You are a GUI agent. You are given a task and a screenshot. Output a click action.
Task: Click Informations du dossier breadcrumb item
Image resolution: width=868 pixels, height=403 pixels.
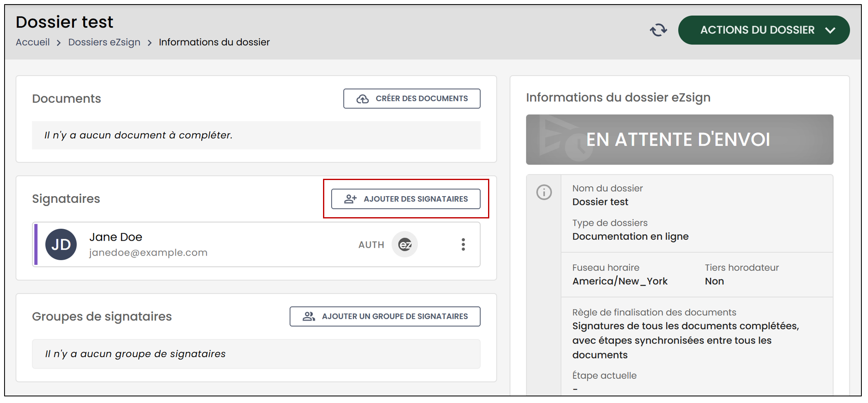(x=214, y=42)
